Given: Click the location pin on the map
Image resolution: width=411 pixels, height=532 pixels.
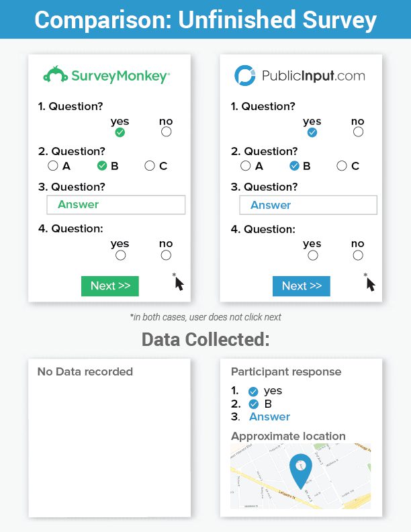Looking at the screenshot, I should pos(300,471).
